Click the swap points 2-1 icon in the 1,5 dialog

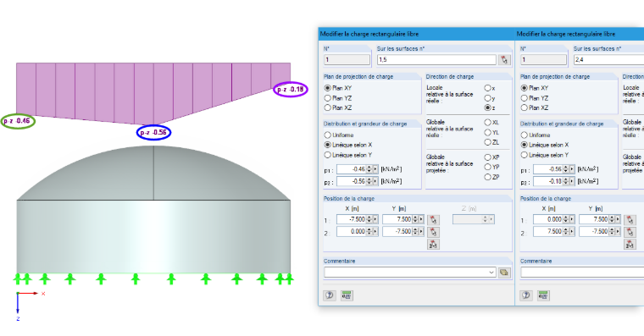pyautogui.click(x=433, y=245)
